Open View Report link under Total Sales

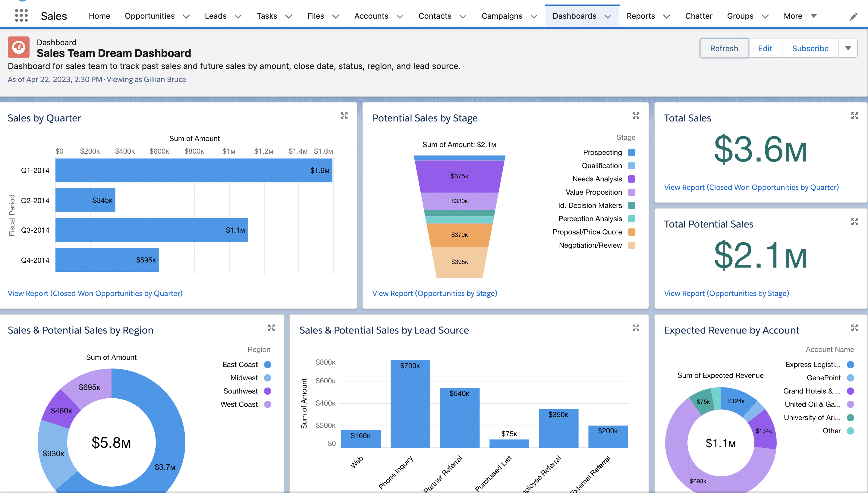point(751,187)
